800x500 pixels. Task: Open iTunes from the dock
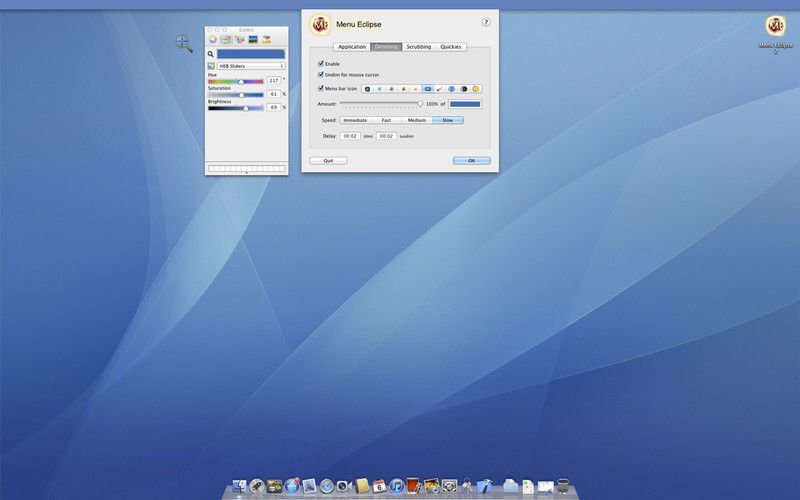click(396, 486)
